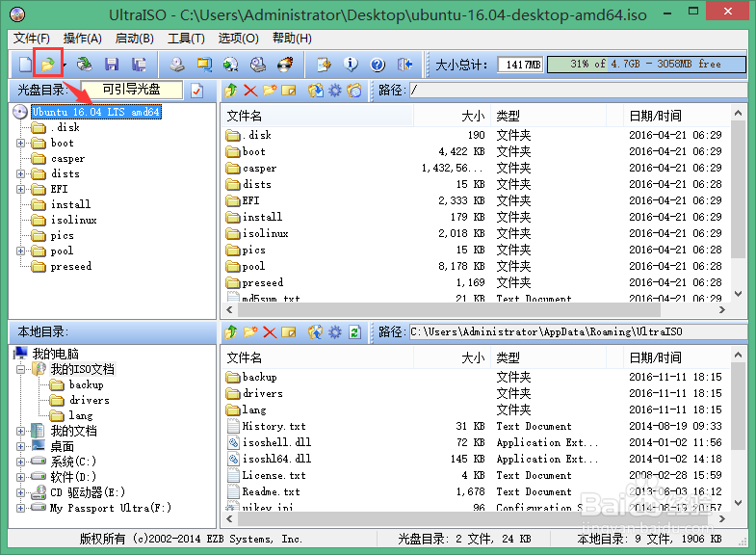Click the Add files toolbar icon
756x555 pixels.
point(324,65)
